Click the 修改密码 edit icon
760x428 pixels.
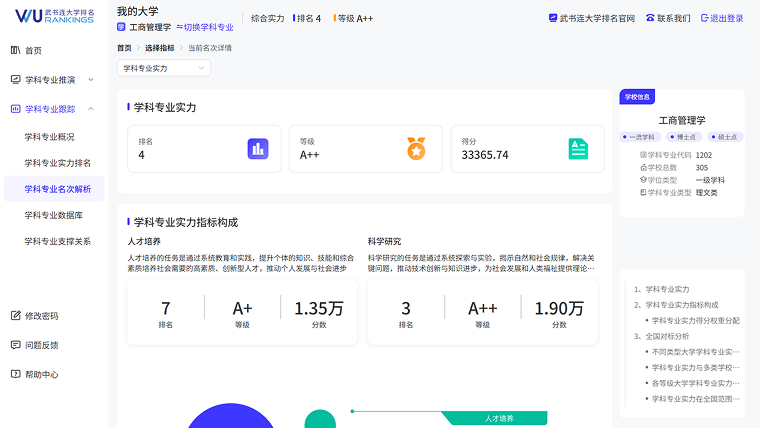(x=16, y=316)
